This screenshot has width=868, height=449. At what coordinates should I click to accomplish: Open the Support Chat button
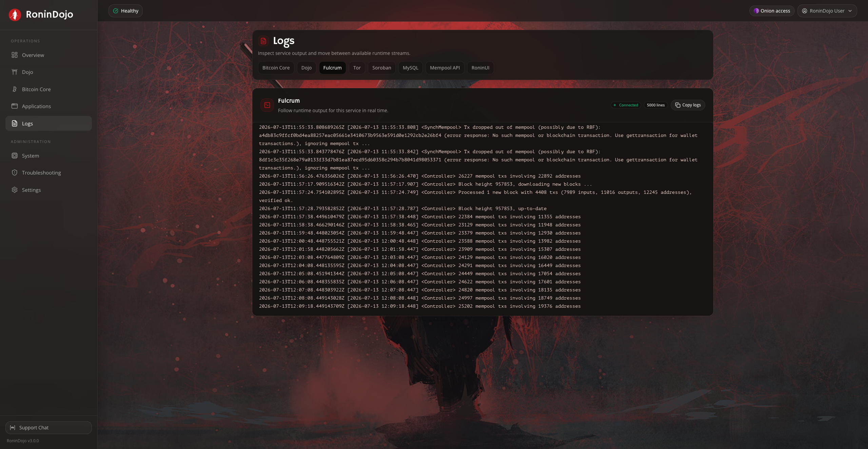pos(48,428)
